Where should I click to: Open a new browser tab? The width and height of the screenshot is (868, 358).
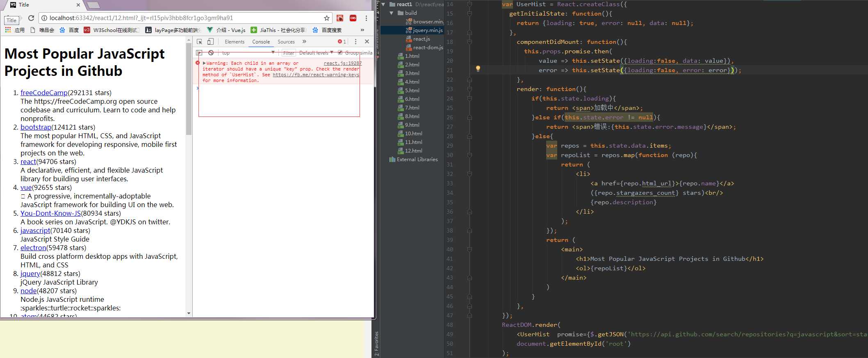point(93,5)
